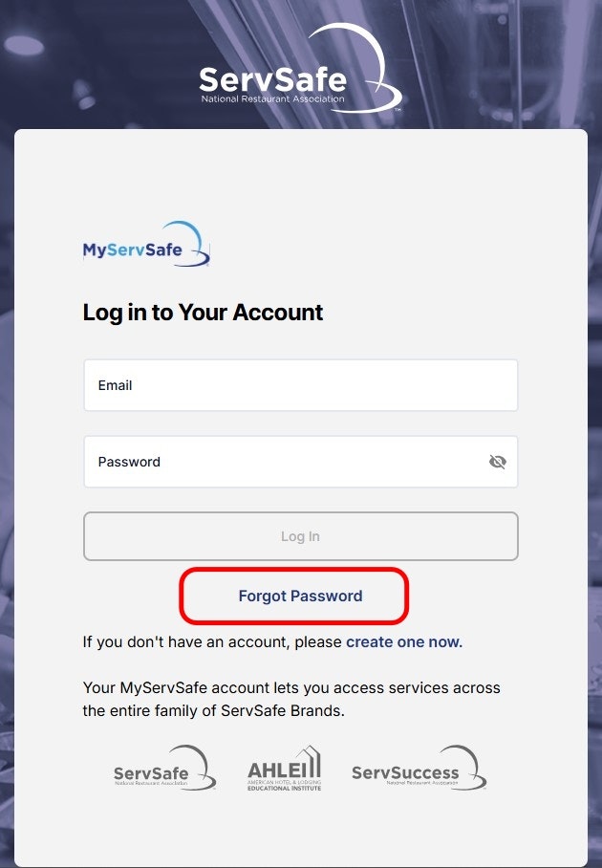Focus the Email input field
602x868 pixels.
(300, 385)
